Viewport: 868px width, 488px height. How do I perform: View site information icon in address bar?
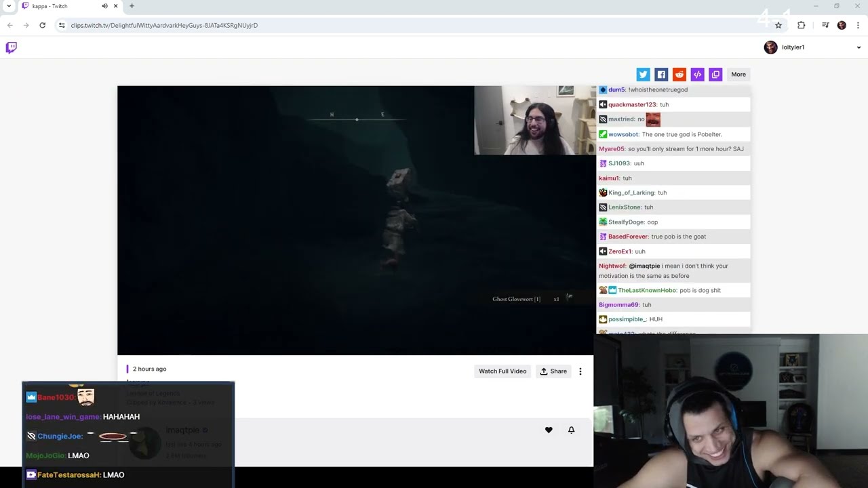coord(62,25)
